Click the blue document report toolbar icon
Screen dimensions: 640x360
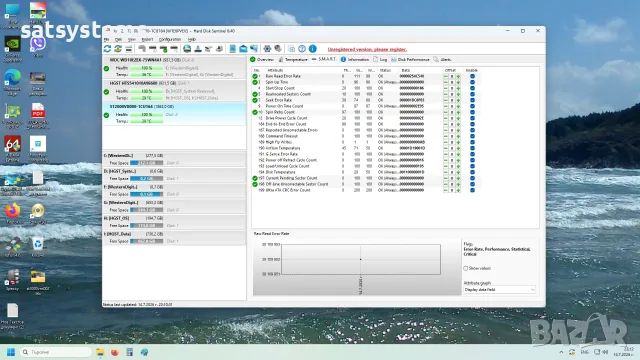pyautogui.click(x=233, y=49)
